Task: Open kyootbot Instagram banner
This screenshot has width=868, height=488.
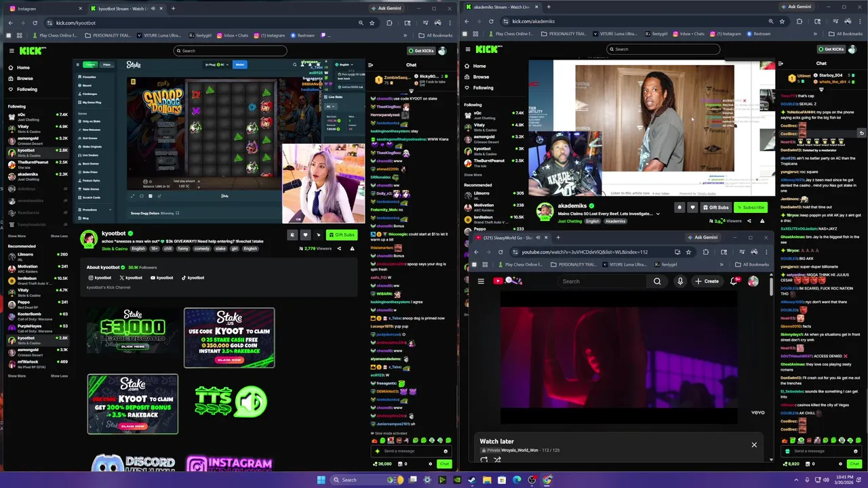Action: (229, 464)
